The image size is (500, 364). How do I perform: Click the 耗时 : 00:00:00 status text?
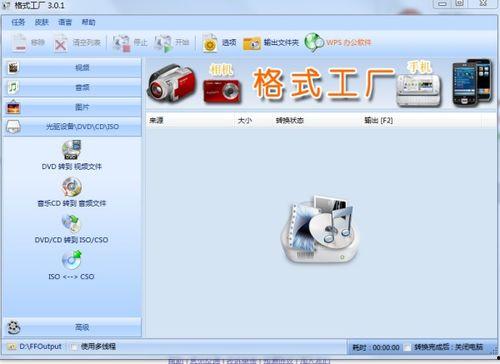[376, 348]
